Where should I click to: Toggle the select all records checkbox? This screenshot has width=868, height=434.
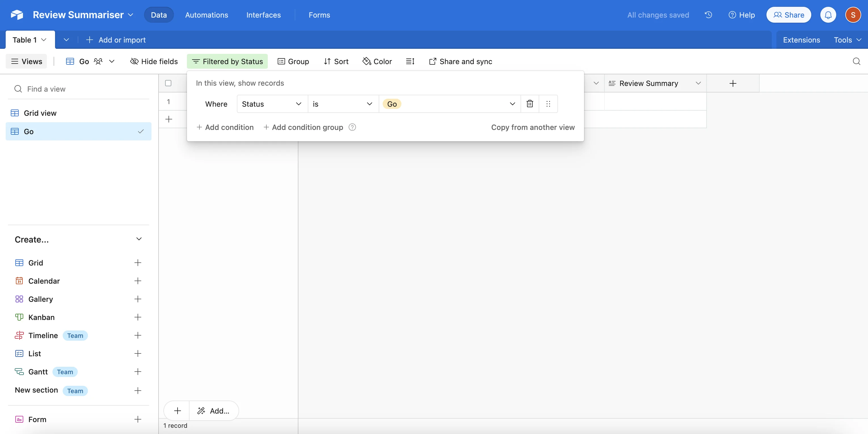click(168, 83)
